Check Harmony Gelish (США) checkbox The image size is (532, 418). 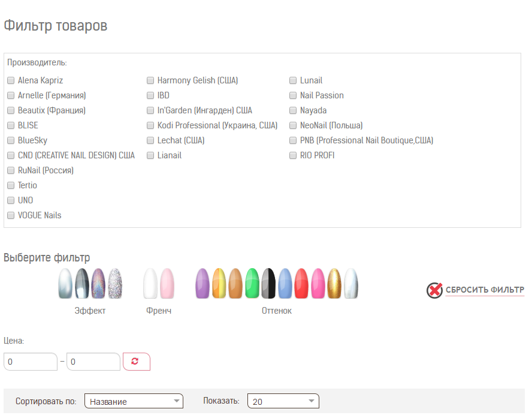tap(150, 80)
